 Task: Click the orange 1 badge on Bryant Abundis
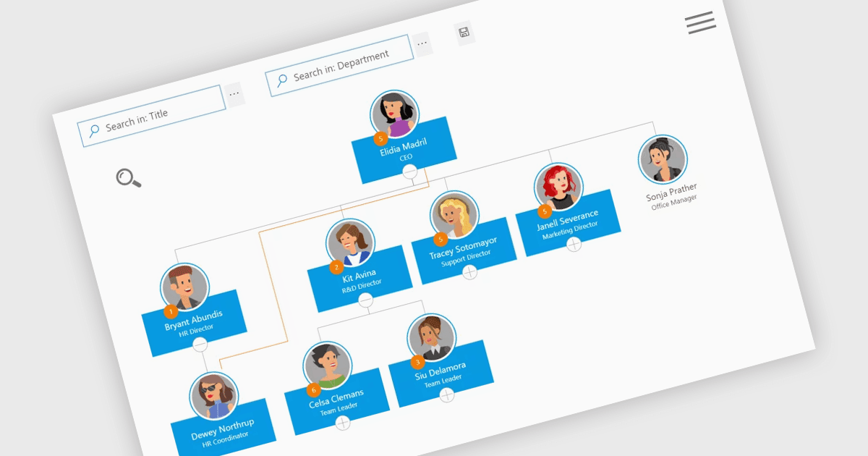pos(170,312)
